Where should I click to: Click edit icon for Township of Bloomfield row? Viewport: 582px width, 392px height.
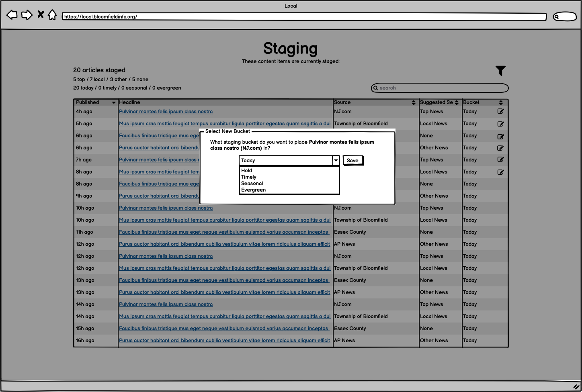pyautogui.click(x=500, y=124)
